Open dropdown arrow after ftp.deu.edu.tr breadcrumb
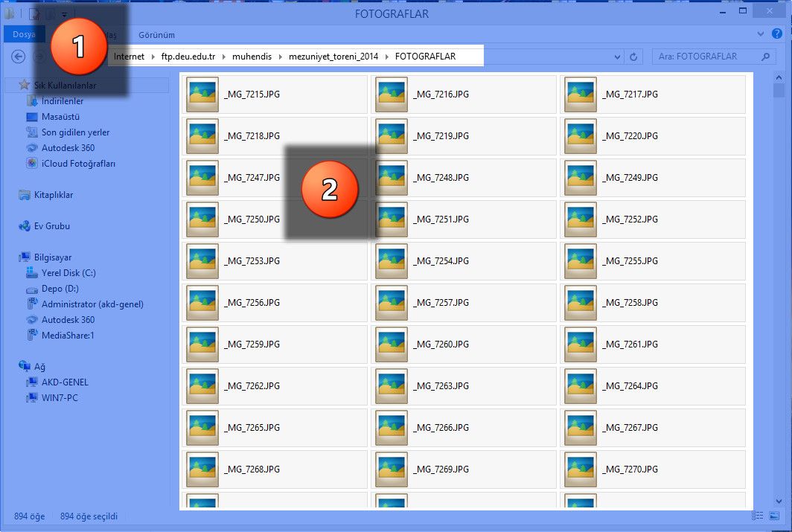This screenshot has height=532, width=792. coord(224,57)
